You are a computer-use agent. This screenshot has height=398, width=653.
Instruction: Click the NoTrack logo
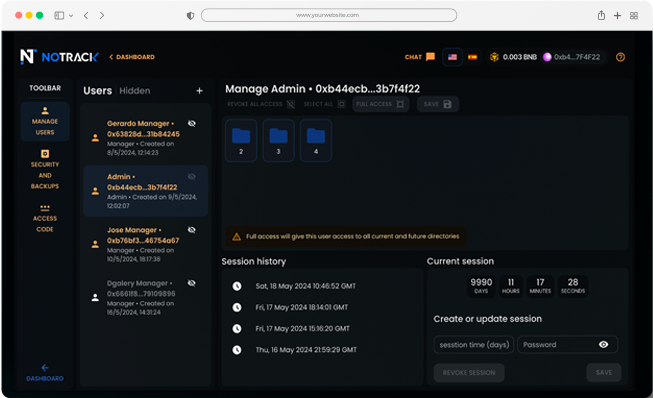tap(59, 57)
